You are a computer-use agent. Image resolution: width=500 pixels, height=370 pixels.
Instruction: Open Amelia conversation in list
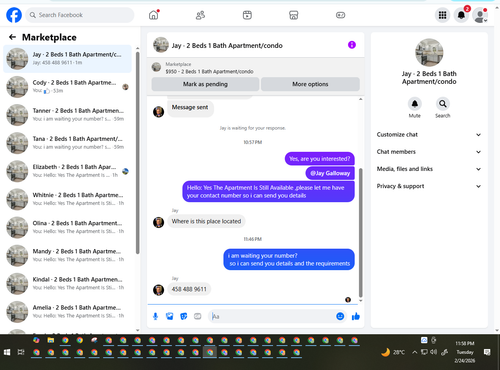click(x=68, y=312)
